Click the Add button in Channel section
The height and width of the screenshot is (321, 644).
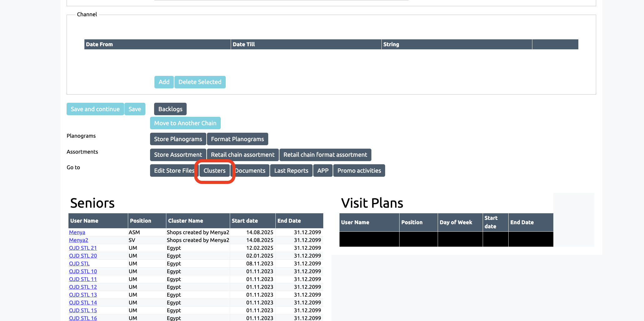click(164, 82)
